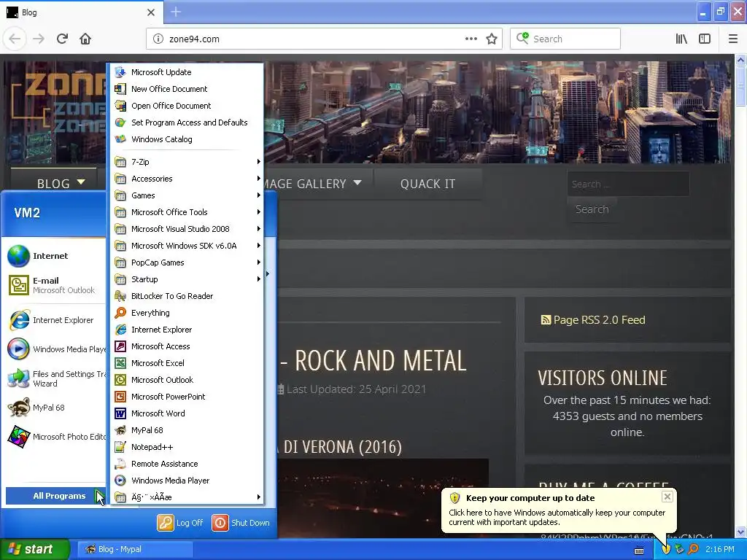Focus the zone94.com address bar
747x560 pixels.
314,39
